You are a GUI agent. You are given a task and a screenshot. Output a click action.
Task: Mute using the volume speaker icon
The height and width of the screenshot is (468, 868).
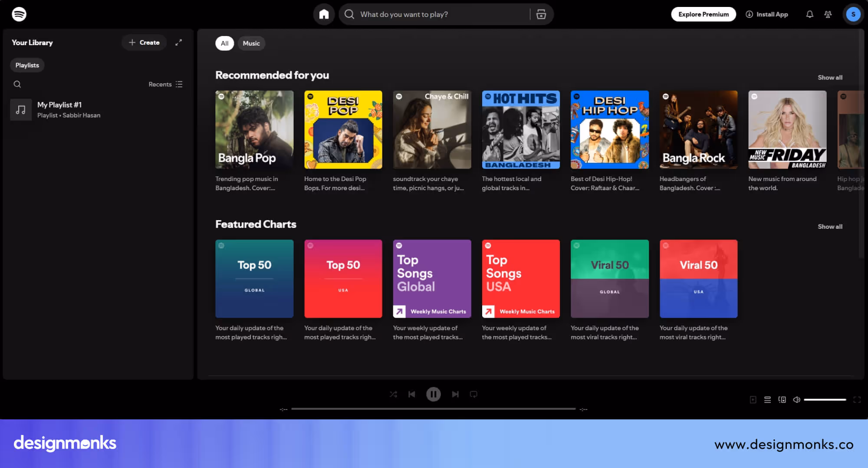(x=796, y=400)
